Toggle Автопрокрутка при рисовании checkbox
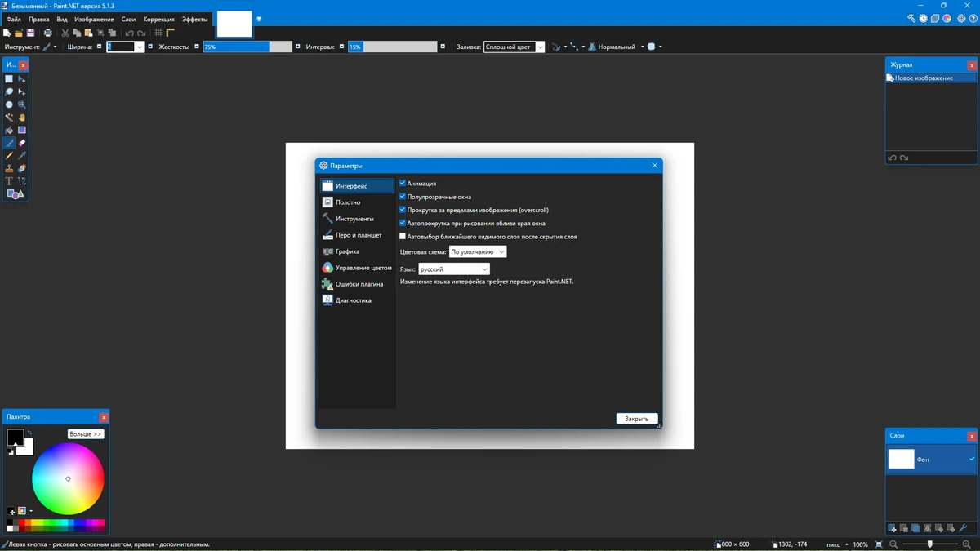Viewport: 980px width, 551px height. [x=403, y=223]
